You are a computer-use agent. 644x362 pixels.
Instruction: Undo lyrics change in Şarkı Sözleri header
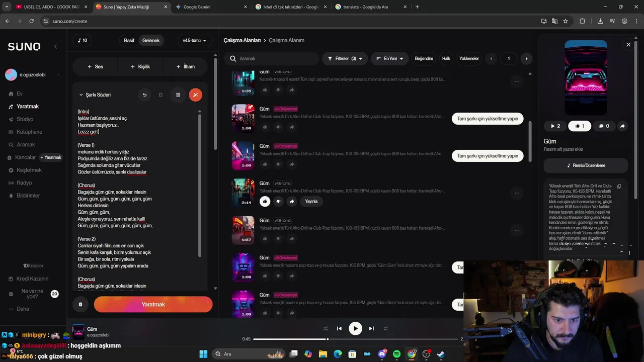[x=144, y=95]
